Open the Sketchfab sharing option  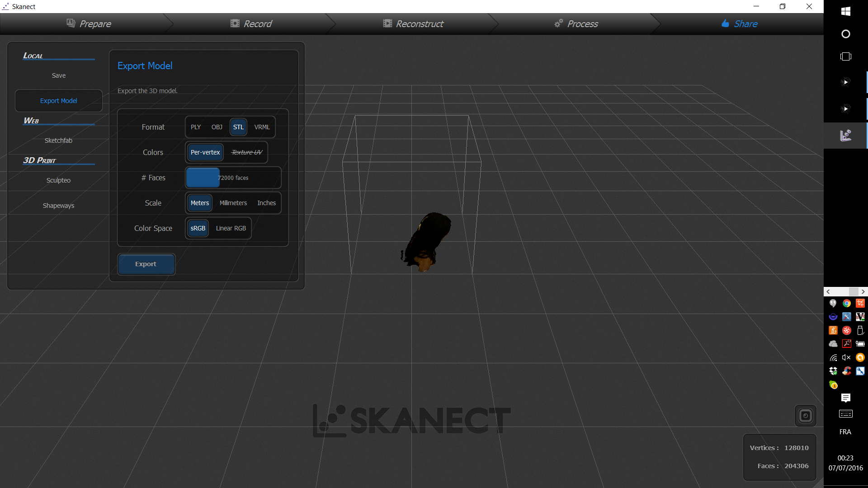58,141
